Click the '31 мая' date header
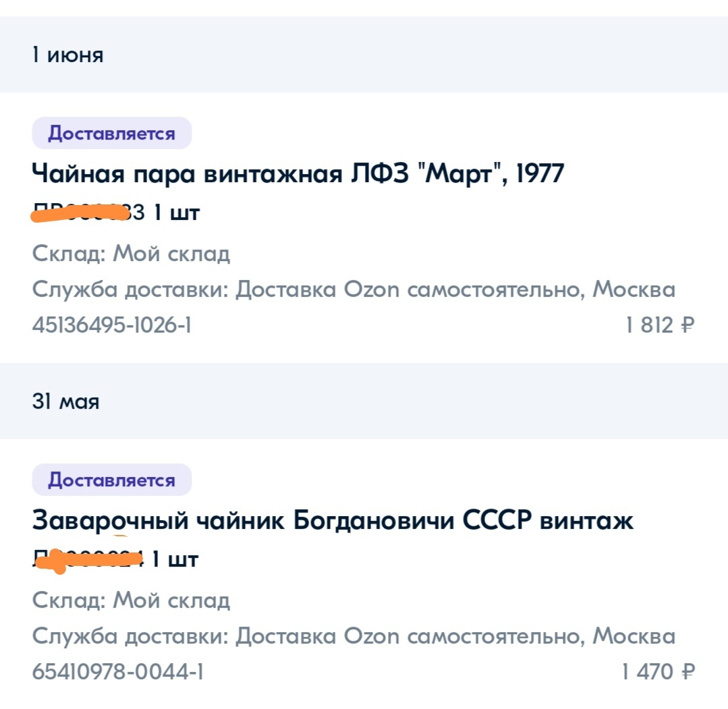 pos(65,401)
